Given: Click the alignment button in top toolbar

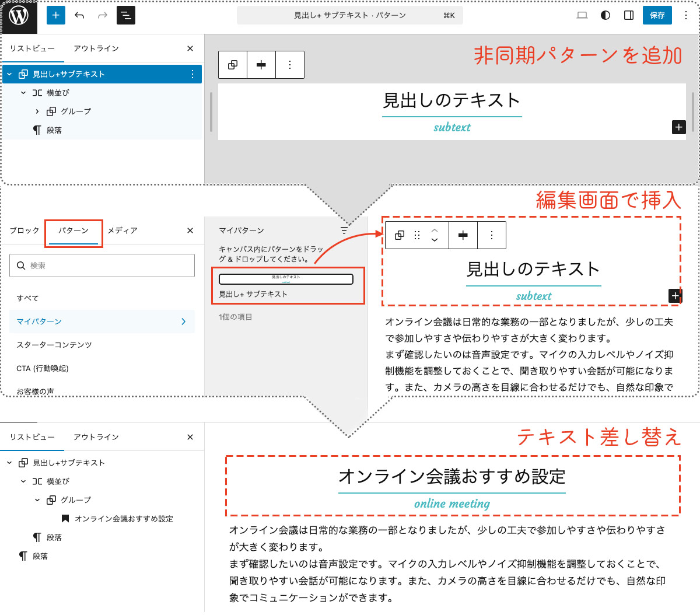Looking at the screenshot, I should point(261,65).
